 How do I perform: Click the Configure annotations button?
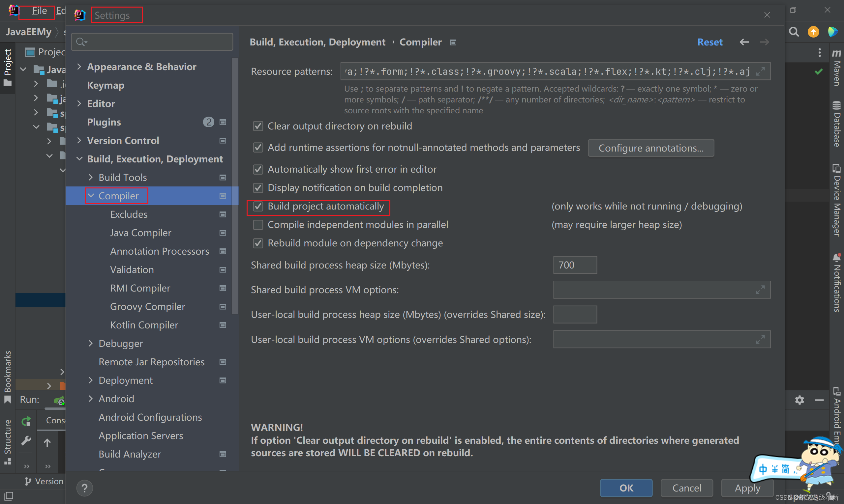(650, 148)
